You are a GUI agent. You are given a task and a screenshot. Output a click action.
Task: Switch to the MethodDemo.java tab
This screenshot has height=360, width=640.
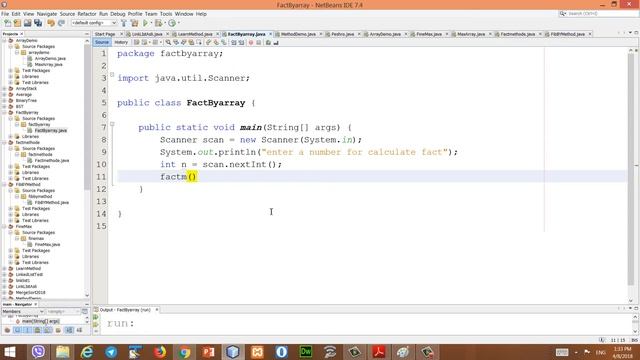pyautogui.click(x=298, y=34)
